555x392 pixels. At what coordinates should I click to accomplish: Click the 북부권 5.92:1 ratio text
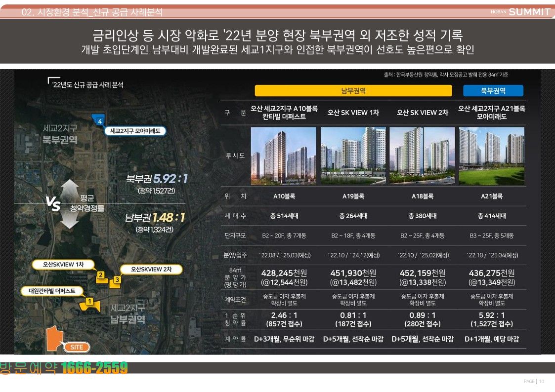(x=157, y=179)
